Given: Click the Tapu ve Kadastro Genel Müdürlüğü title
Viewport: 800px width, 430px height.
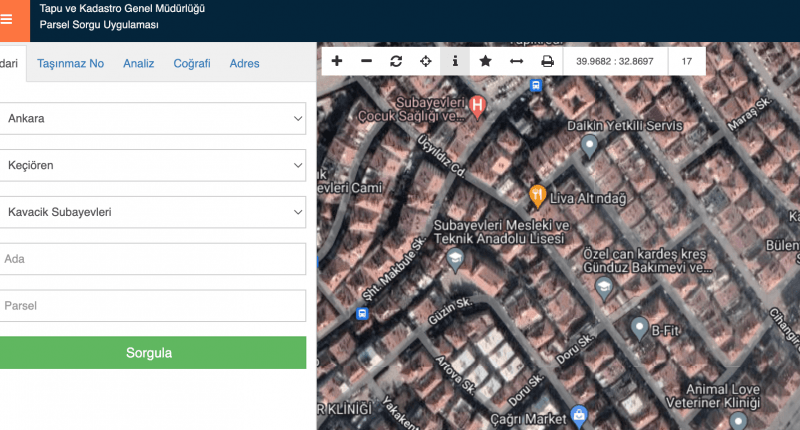Looking at the screenshot, I should pyautogui.click(x=122, y=9).
